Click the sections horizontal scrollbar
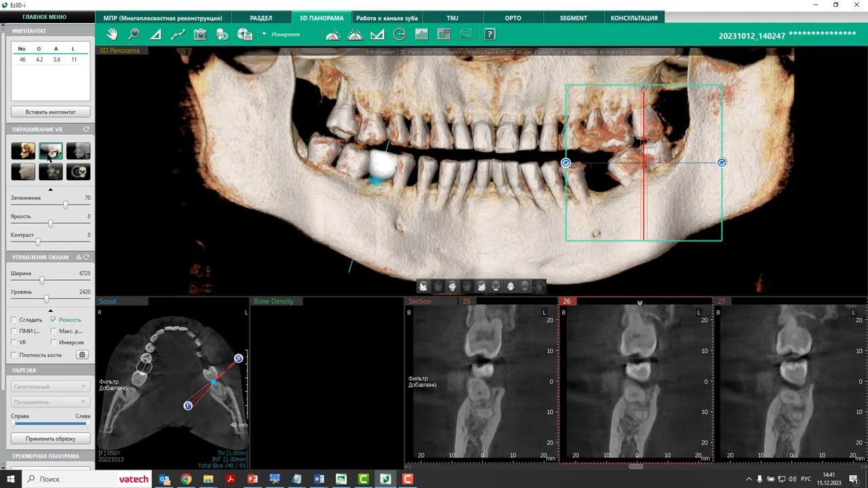 click(635, 466)
